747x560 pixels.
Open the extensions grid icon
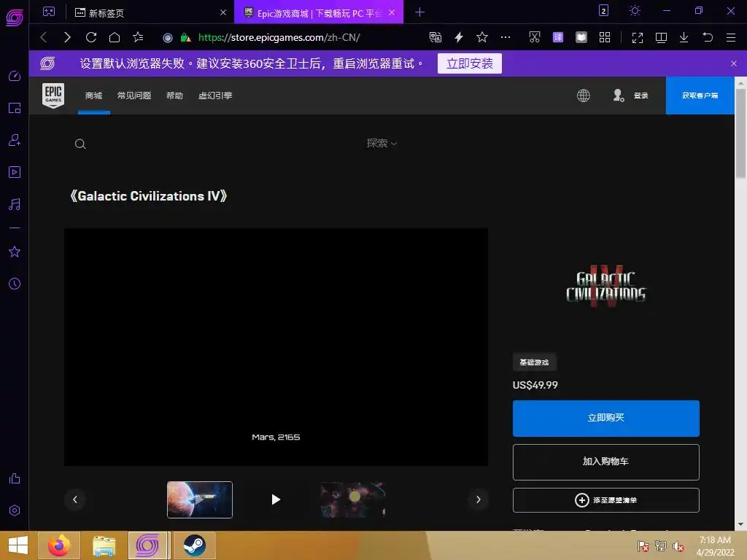point(605,37)
